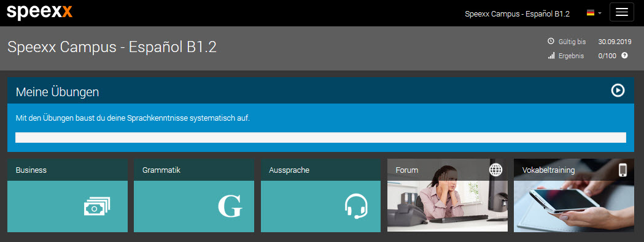The height and width of the screenshot is (242, 644).
Task: Click the text about Sprachkenntnisse systematisch
Action: pyautogui.click(x=133, y=118)
